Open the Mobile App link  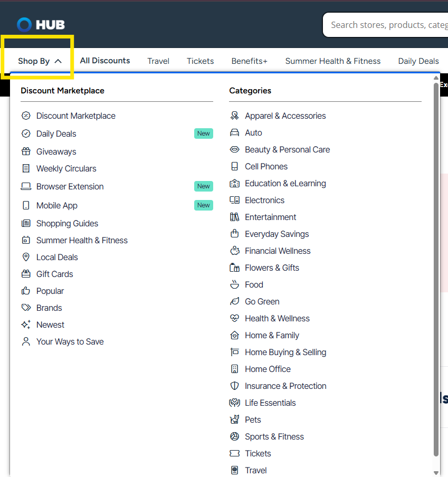[x=57, y=206]
